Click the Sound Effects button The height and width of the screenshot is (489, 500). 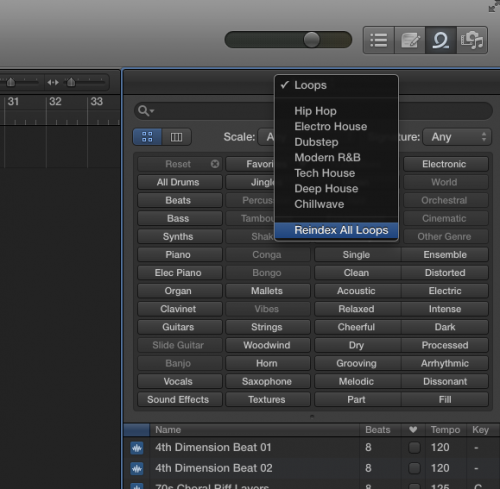(x=180, y=399)
